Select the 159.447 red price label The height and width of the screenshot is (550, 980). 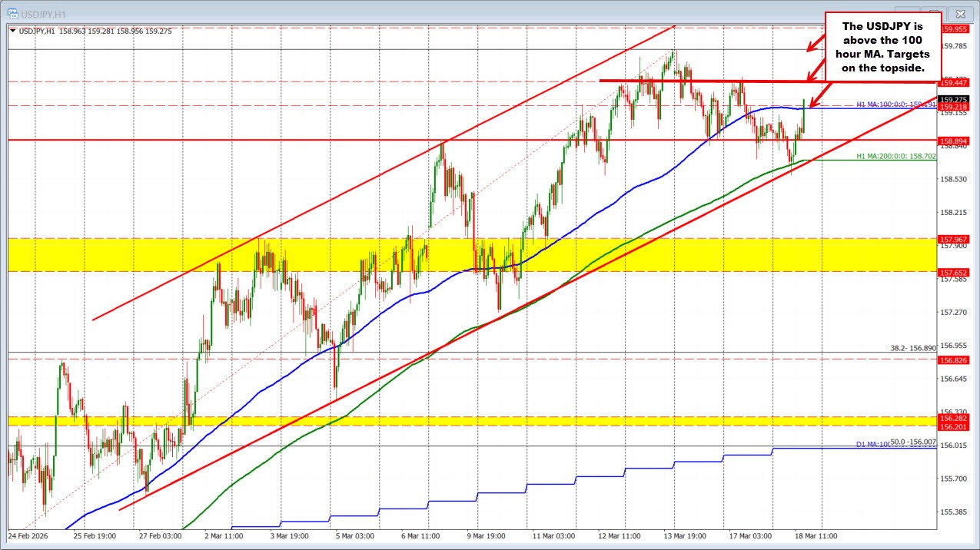click(x=953, y=82)
